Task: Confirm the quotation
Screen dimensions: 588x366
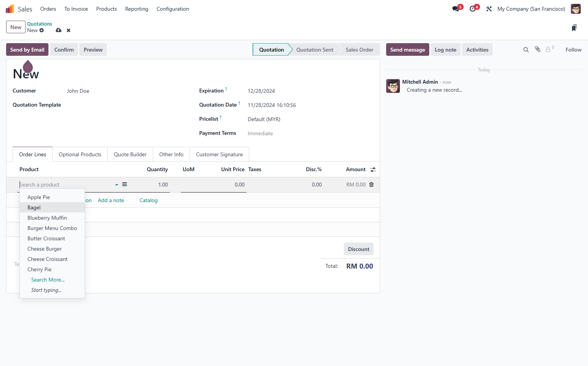Action: [64, 50]
